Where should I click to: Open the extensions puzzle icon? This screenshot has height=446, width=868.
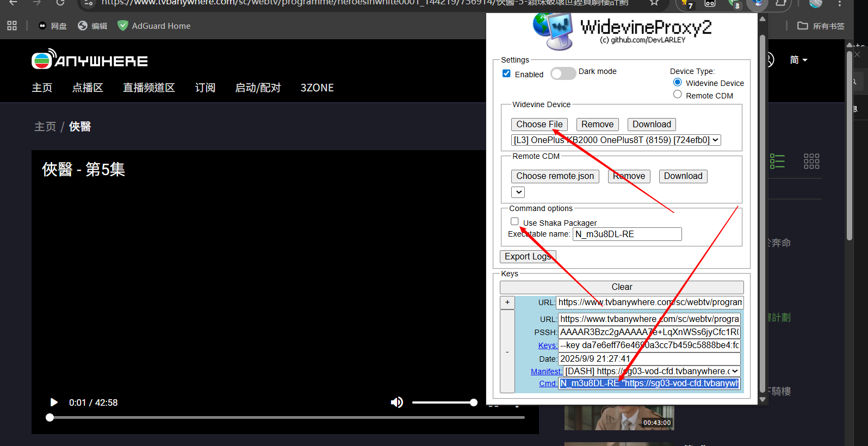781,3
